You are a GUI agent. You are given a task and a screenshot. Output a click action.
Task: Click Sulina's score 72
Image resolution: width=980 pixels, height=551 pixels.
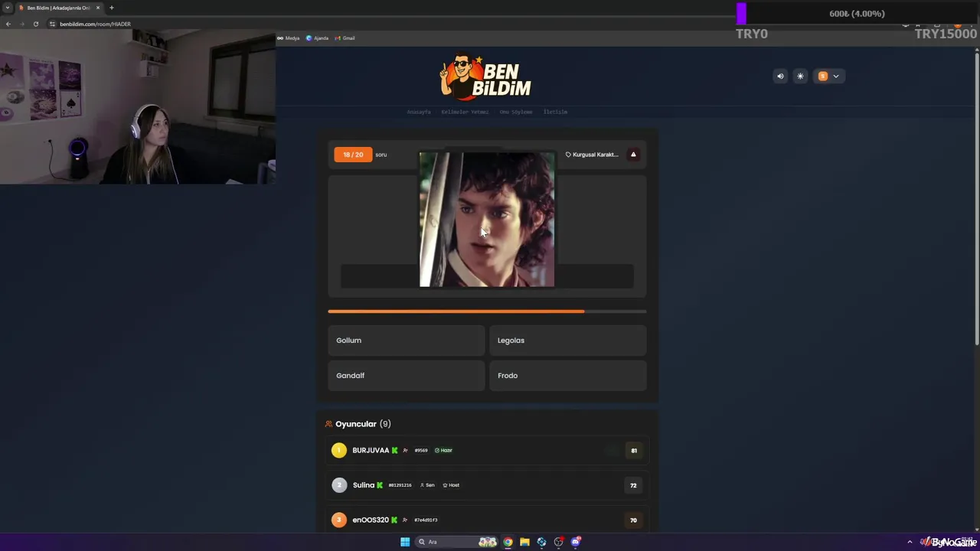(633, 485)
